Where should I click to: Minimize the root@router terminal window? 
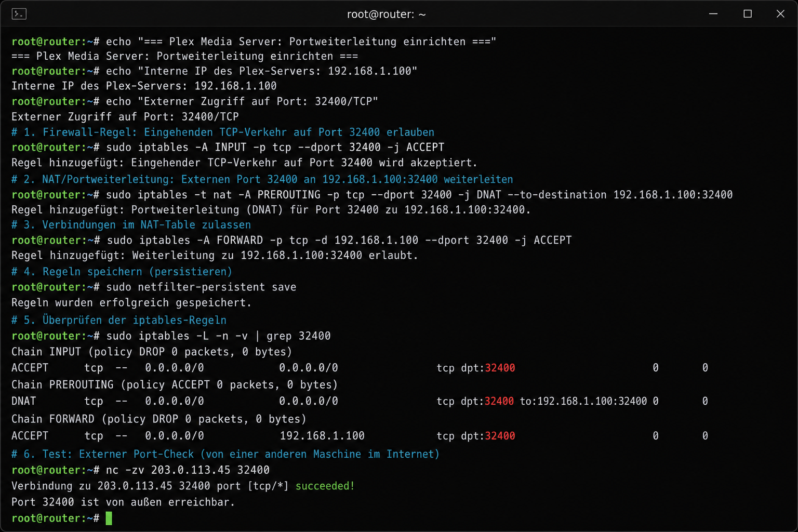coord(713,14)
